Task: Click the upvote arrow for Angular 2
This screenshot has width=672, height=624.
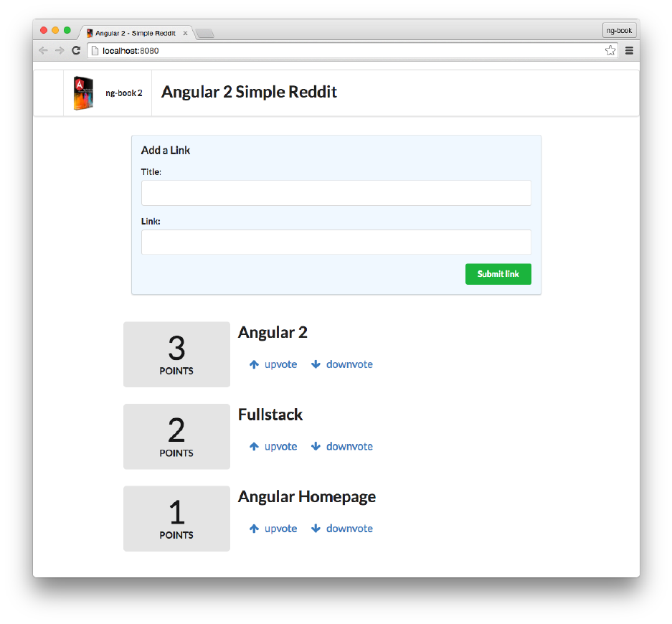Action: (x=254, y=364)
